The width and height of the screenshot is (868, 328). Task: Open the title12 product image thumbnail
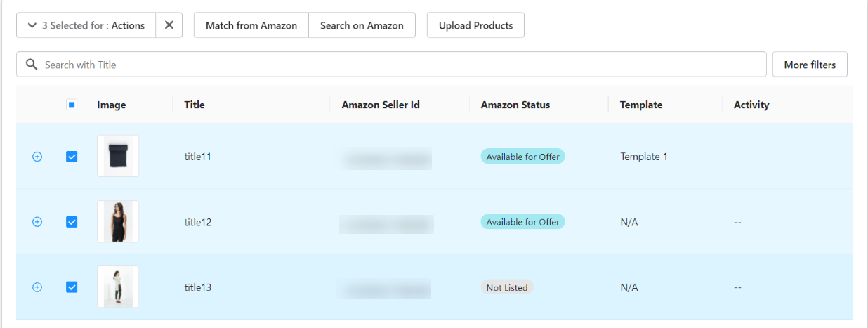[118, 221]
